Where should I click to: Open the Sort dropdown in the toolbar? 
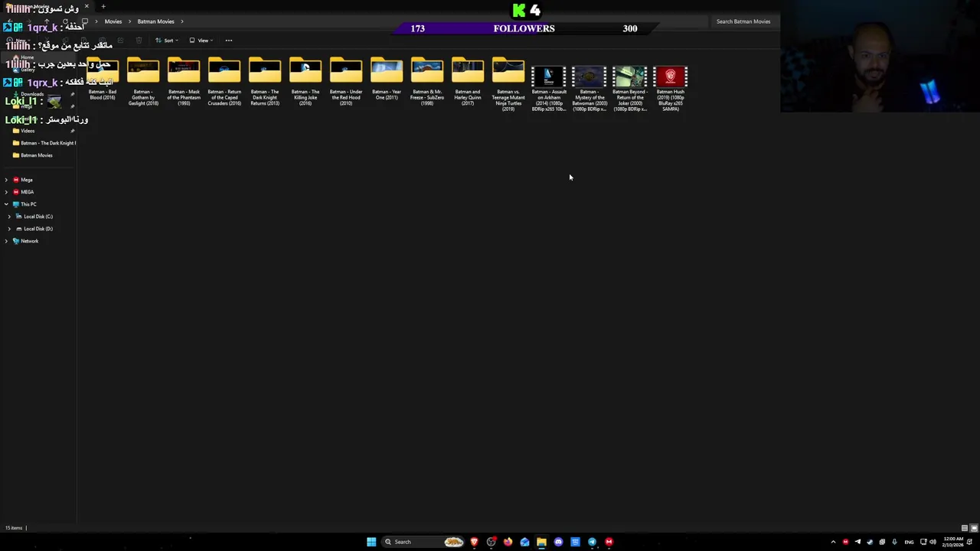pos(166,41)
